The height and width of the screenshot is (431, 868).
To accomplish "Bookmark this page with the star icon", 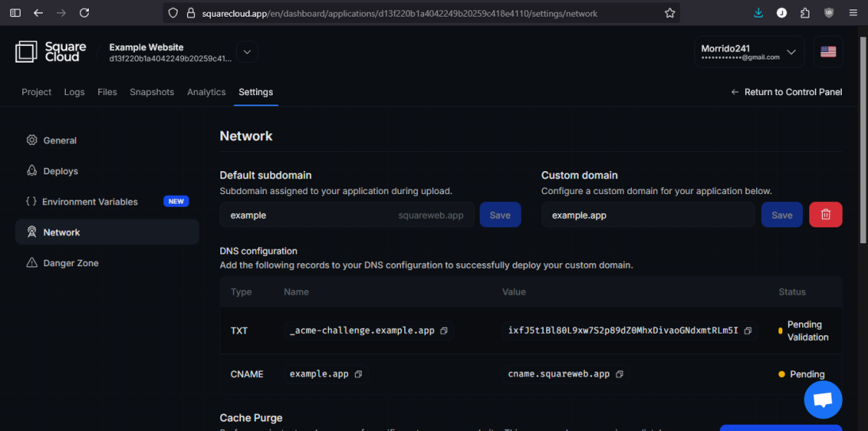I will [x=670, y=13].
